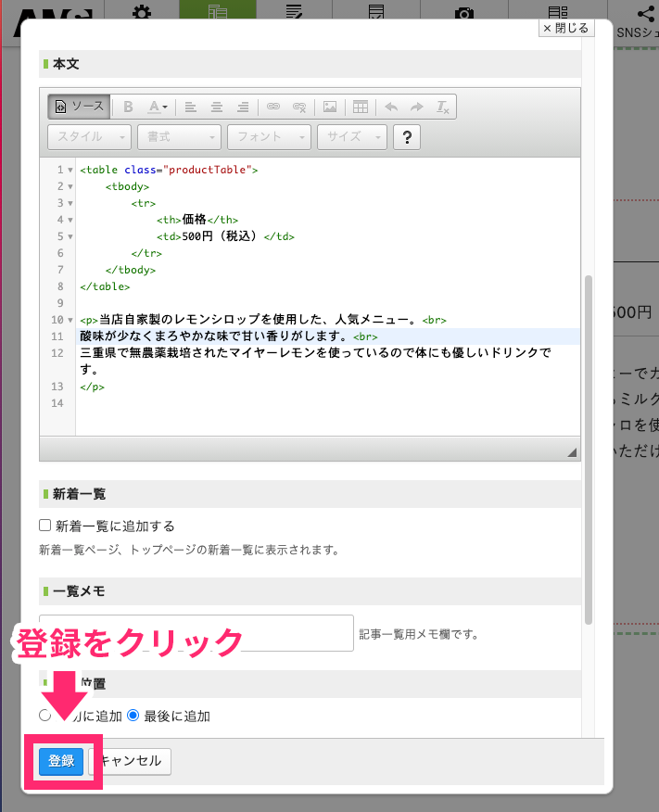Click the insert image icon

(x=329, y=107)
